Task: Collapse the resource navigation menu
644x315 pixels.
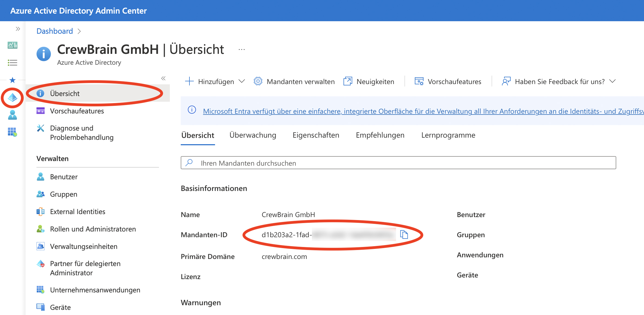Action: 163,78
